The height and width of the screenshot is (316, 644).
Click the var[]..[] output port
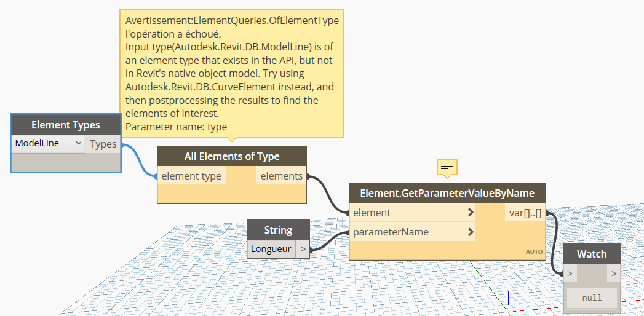pyautogui.click(x=525, y=213)
